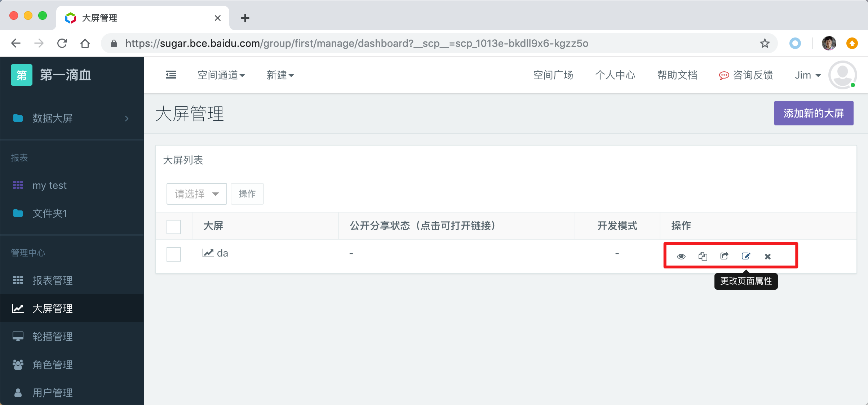Open 个人中心
The height and width of the screenshot is (405, 868).
(x=615, y=75)
